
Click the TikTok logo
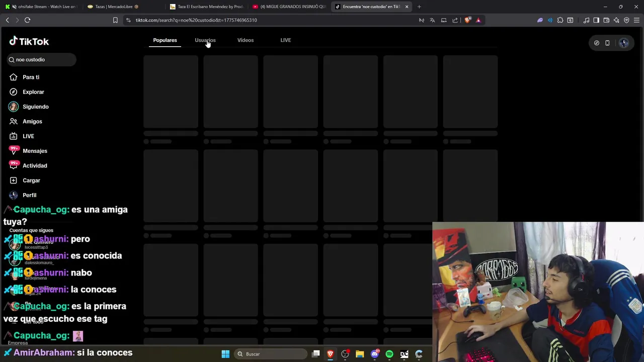point(29,41)
